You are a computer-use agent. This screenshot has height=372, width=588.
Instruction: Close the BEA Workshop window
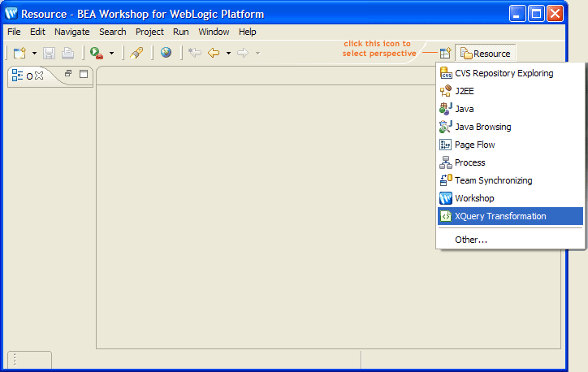coord(555,14)
